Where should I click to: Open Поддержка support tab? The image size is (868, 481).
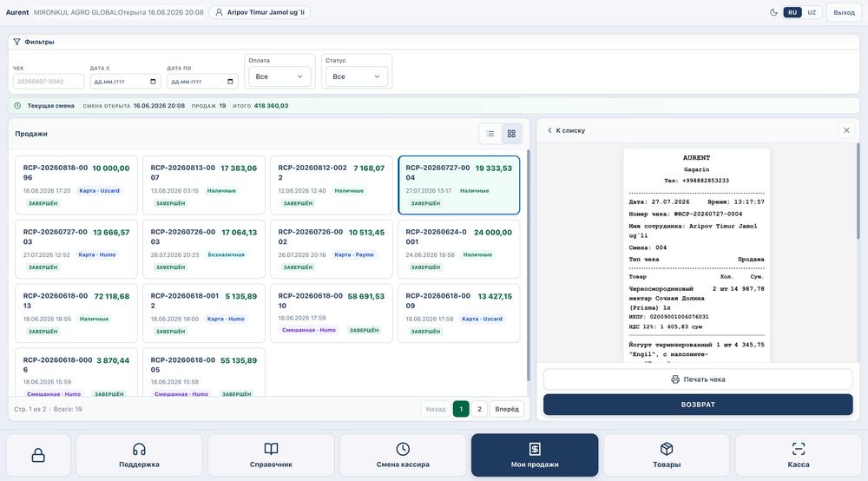pos(139,455)
